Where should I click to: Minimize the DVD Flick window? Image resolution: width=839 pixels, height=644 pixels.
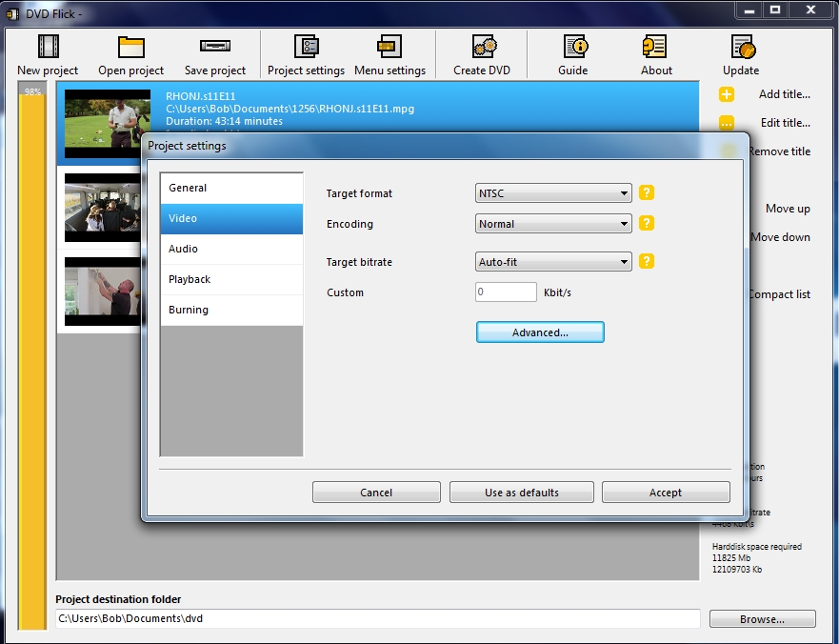pyautogui.click(x=749, y=10)
